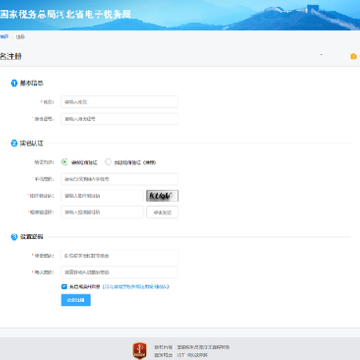Click the red government badge icon in footer
This screenshot has width=360, height=360.
[140, 351]
